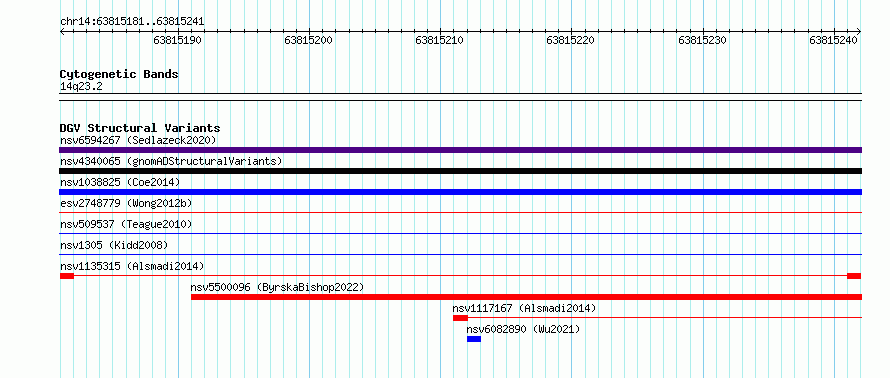Click the nsv1135315 (Alsmadi2014) label
890x378 pixels.
pos(132,266)
